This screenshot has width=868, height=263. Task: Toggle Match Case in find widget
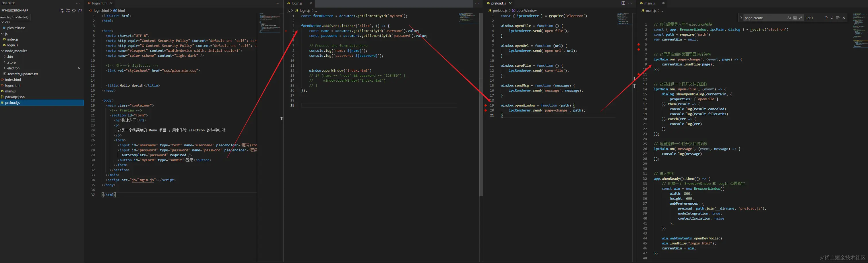click(x=789, y=18)
